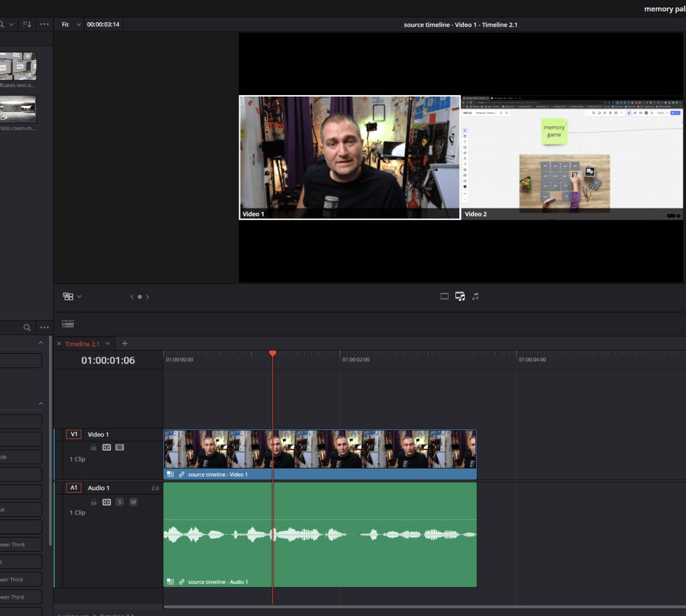Solo the Audio 1 track

click(119, 502)
